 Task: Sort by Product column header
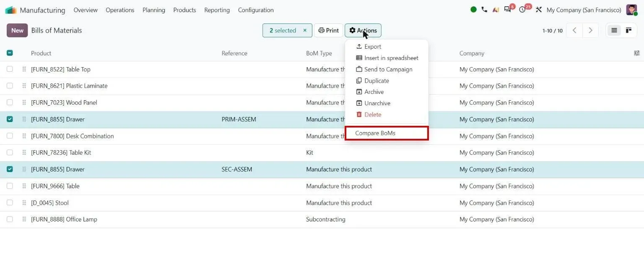click(x=41, y=53)
